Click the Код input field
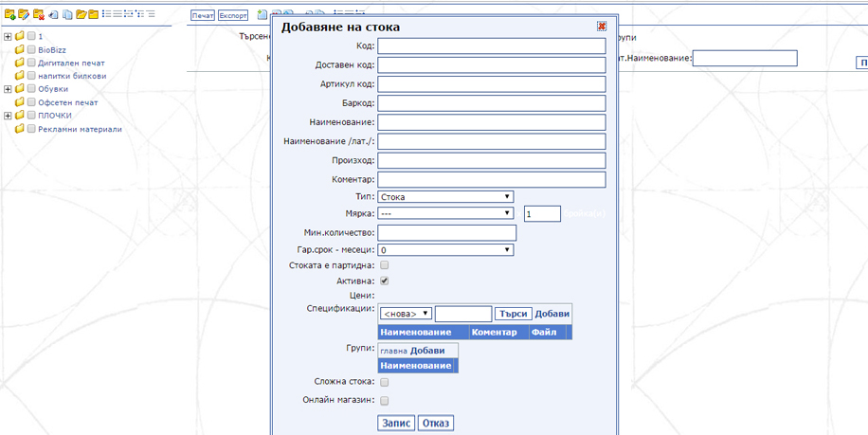 (x=492, y=45)
